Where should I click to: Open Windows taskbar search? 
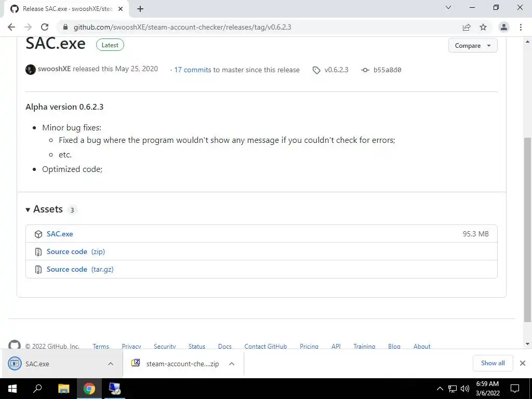tap(37, 389)
